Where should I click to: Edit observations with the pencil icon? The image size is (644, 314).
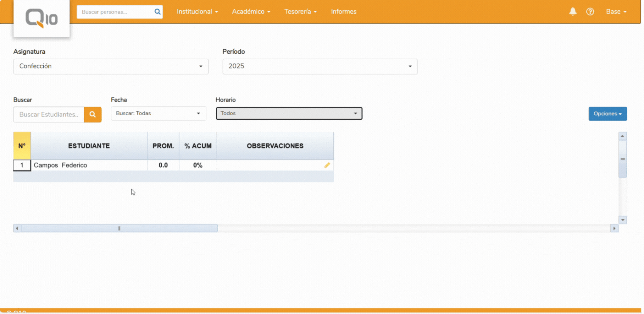pos(327,165)
